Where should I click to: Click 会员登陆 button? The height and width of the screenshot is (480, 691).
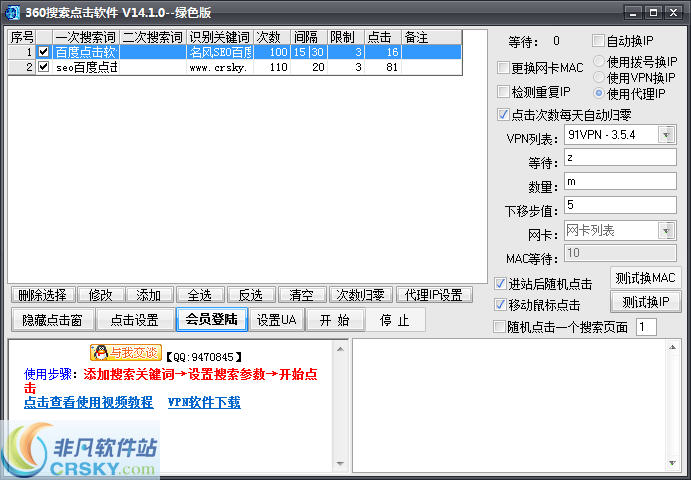[212, 319]
